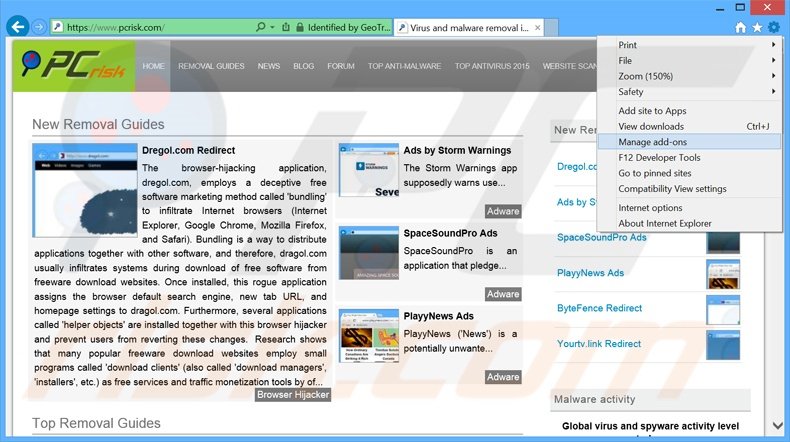The image size is (790, 442).
Task: Open the Favorites star icon
Action: [757, 28]
